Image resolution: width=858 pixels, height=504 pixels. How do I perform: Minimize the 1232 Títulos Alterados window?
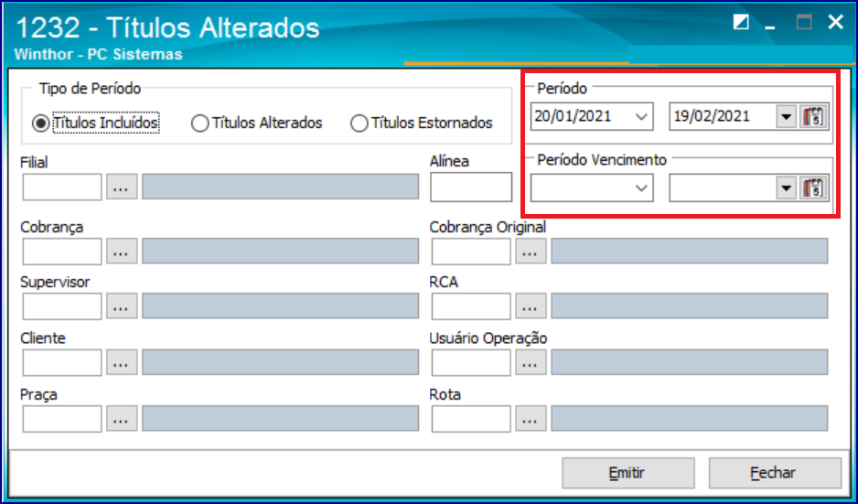[771, 27]
